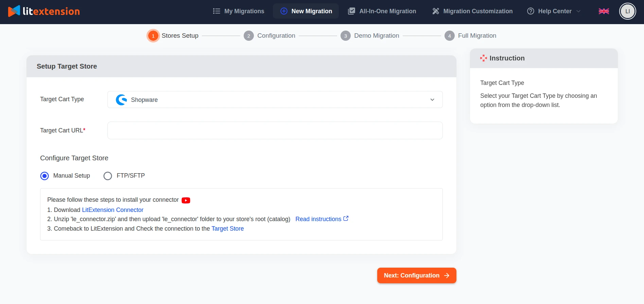Open the Read instructions link
644x304 pixels.
point(318,219)
